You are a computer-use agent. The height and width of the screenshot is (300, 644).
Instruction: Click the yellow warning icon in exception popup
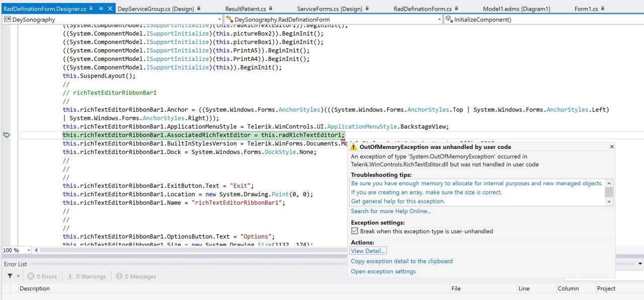pos(355,147)
